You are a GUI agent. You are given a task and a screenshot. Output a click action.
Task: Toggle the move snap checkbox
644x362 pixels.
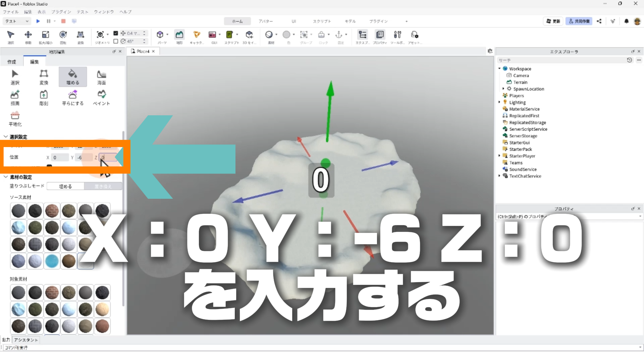click(116, 33)
